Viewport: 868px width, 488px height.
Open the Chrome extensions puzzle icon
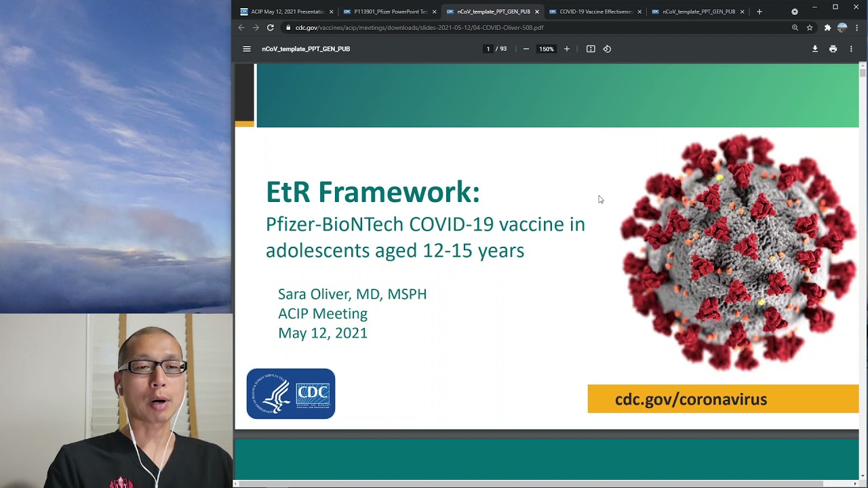point(827,28)
